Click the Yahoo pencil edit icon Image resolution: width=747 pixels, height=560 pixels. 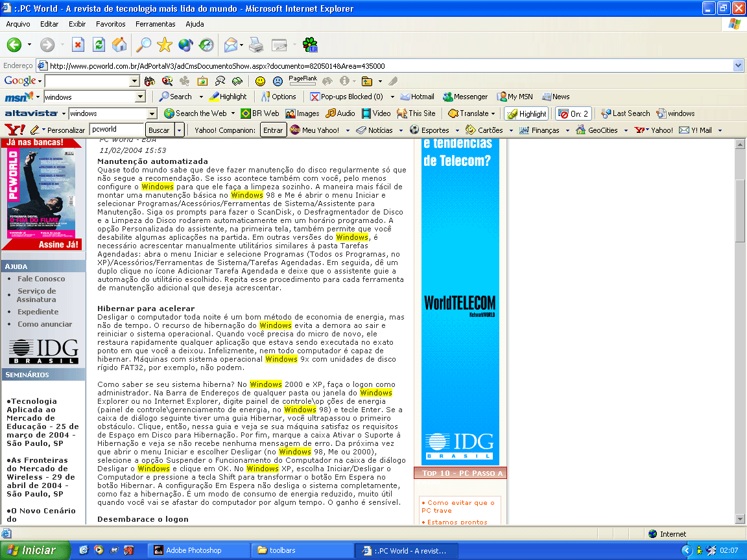tap(35, 130)
